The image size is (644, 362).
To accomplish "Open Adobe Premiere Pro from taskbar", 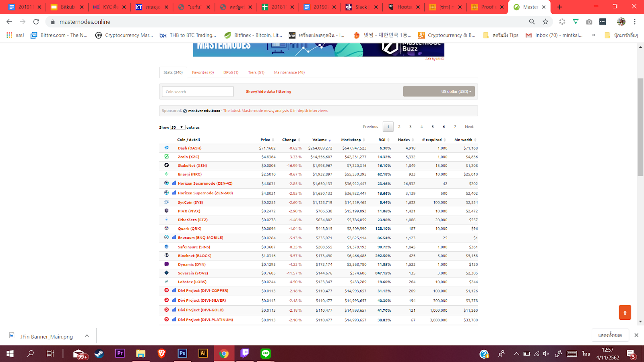I will pos(120,354).
